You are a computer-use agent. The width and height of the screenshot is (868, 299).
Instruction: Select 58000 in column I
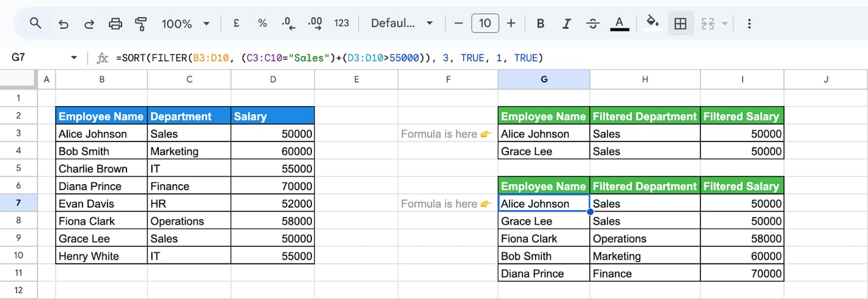coord(742,239)
